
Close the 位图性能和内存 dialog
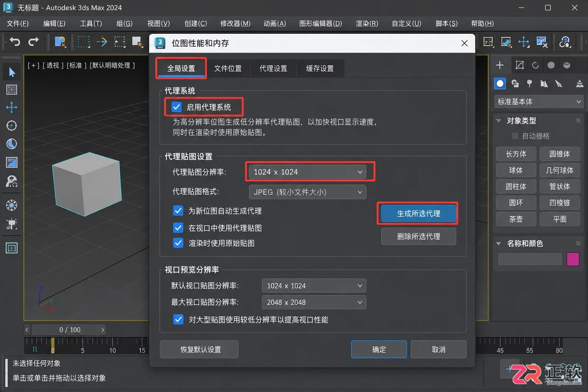[x=465, y=43]
